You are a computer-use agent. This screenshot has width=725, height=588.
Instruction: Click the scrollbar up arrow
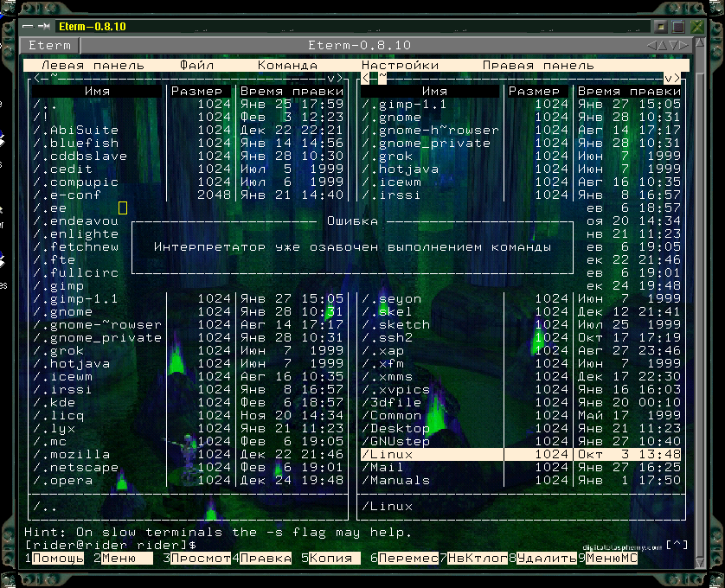(x=700, y=42)
